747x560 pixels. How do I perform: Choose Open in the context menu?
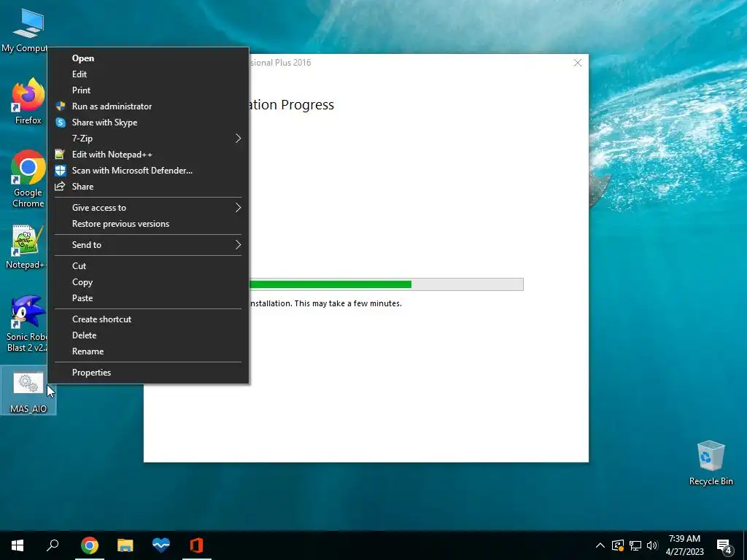click(148, 58)
